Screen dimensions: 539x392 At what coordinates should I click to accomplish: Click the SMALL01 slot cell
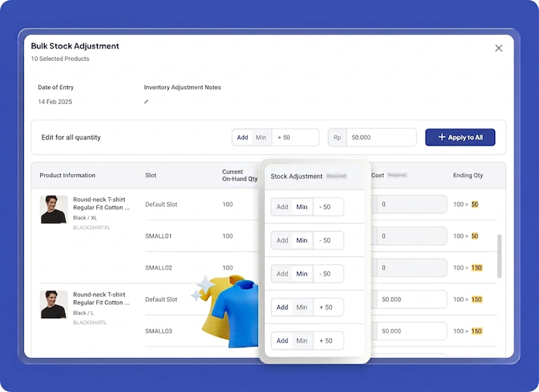(159, 236)
